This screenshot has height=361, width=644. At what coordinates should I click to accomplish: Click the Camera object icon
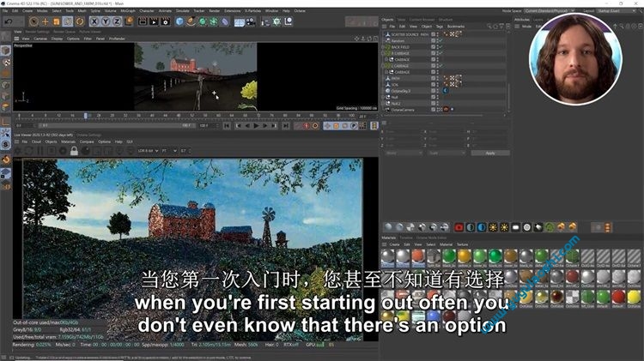tap(250, 21)
